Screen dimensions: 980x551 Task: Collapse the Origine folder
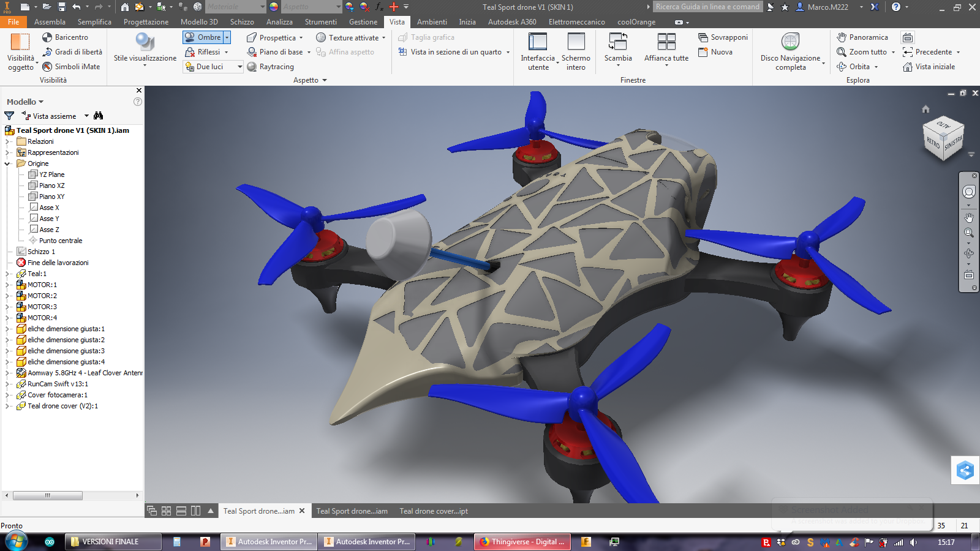point(8,163)
